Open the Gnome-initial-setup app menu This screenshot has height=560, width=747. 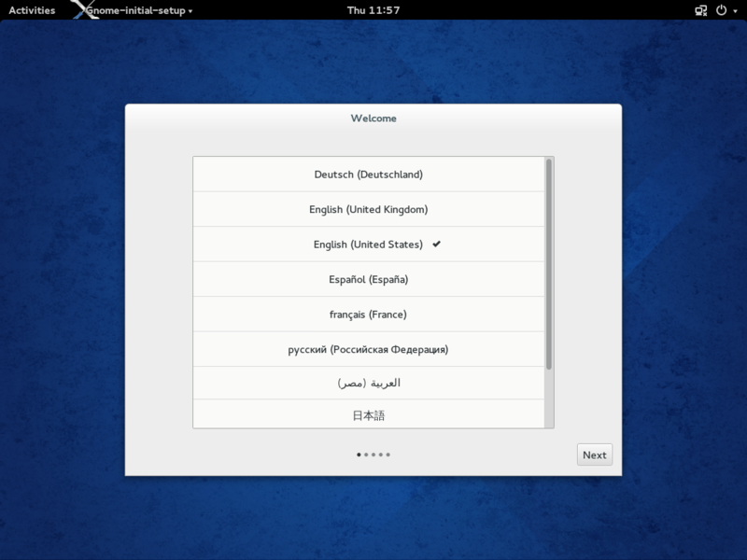pyautogui.click(x=138, y=10)
